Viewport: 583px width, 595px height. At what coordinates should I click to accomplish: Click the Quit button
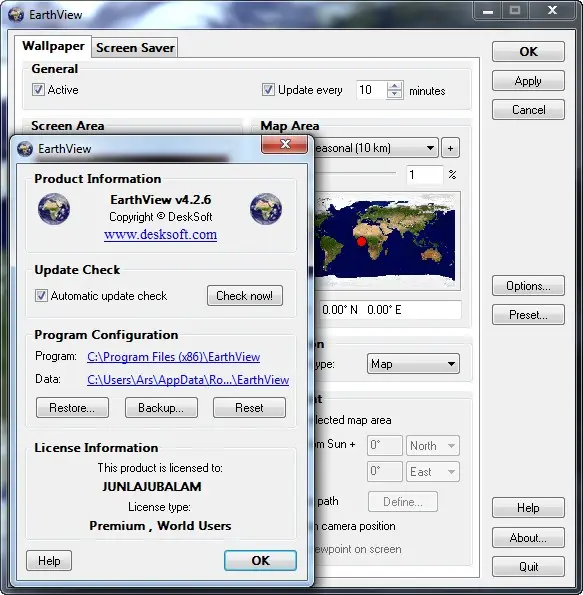(x=528, y=567)
